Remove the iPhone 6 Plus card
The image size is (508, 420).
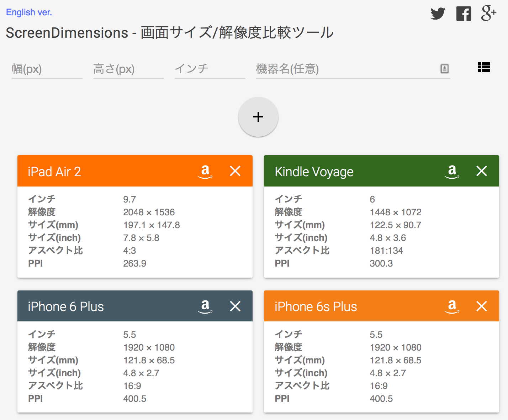pos(235,306)
